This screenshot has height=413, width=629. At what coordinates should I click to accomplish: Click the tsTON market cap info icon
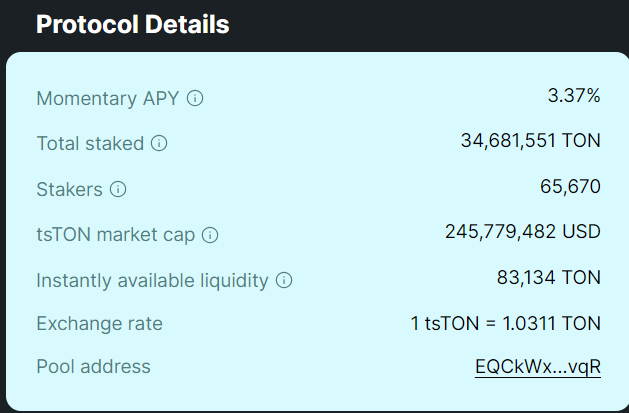210,235
